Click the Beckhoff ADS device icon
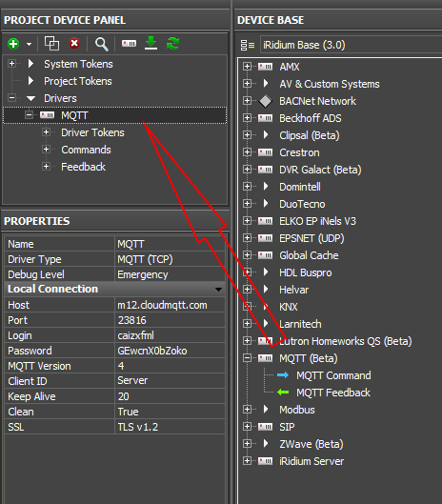The height and width of the screenshot is (504, 442). tap(265, 118)
